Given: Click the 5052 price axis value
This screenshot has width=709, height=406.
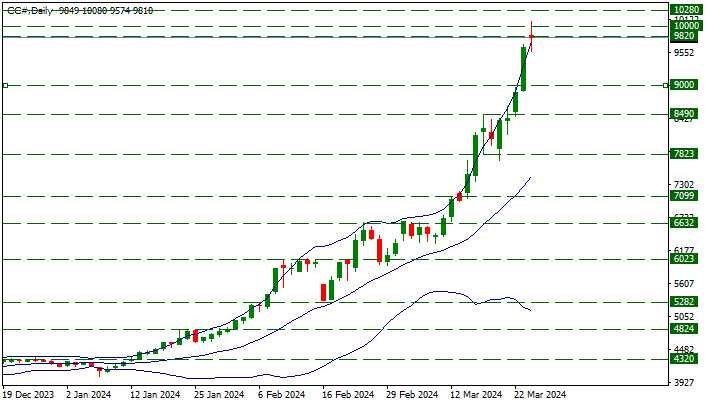Looking at the screenshot, I should (x=684, y=316).
